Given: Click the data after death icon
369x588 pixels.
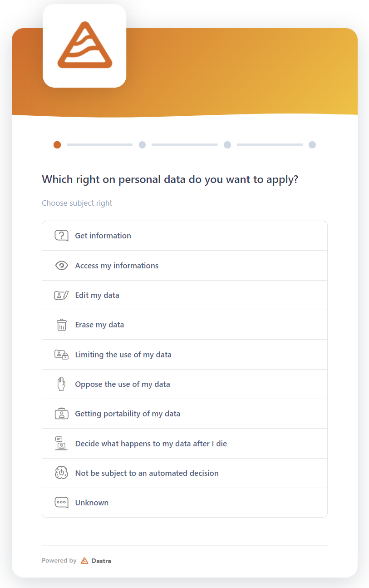Looking at the screenshot, I should point(61,443).
